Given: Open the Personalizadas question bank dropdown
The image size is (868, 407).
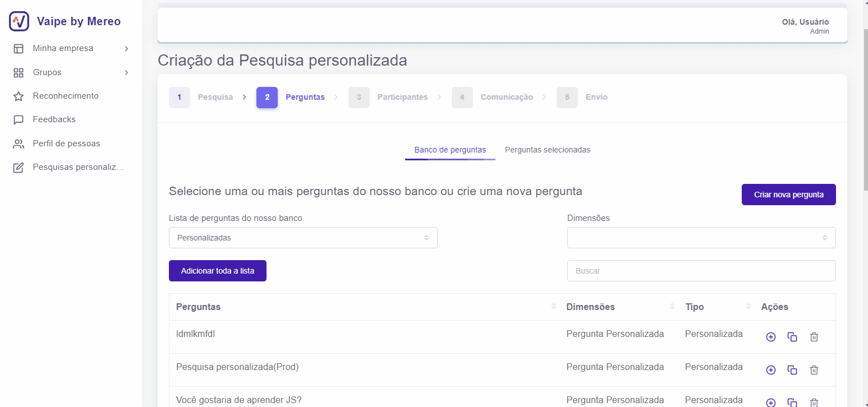Looking at the screenshot, I should tap(303, 237).
